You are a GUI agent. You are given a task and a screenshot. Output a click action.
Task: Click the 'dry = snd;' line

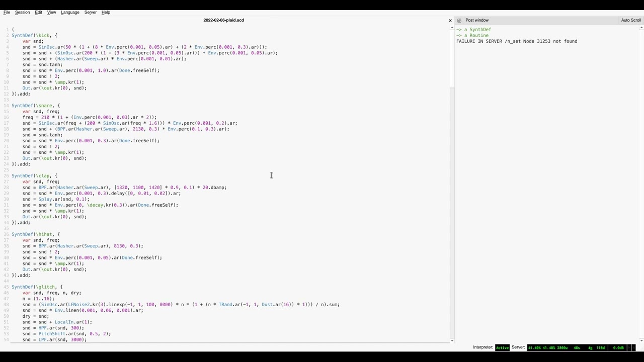coord(36,316)
